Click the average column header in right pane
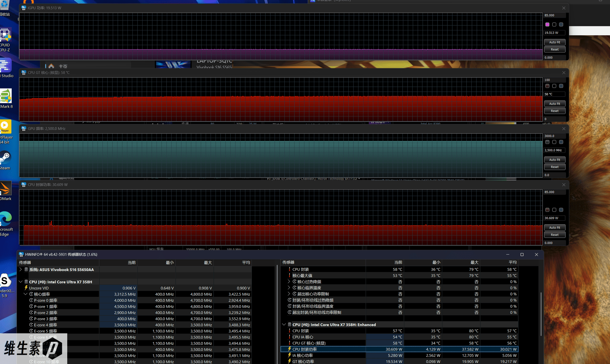The height and width of the screenshot is (364, 610). [512, 262]
